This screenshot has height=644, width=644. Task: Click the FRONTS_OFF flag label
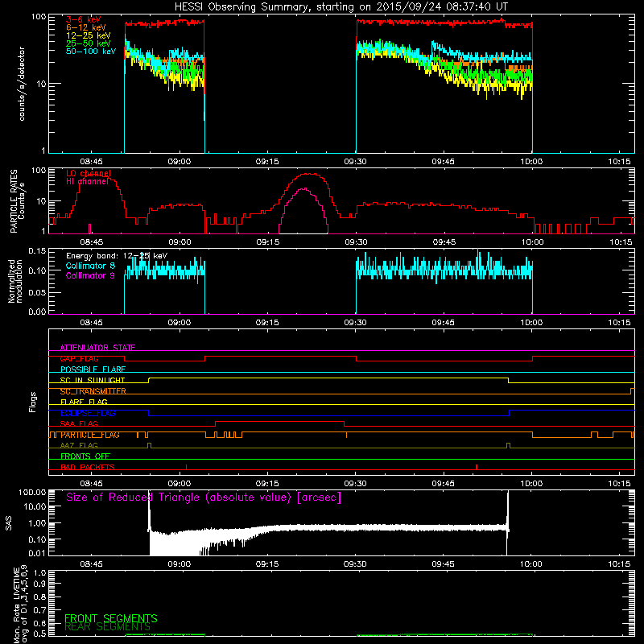tap(85, 456)
